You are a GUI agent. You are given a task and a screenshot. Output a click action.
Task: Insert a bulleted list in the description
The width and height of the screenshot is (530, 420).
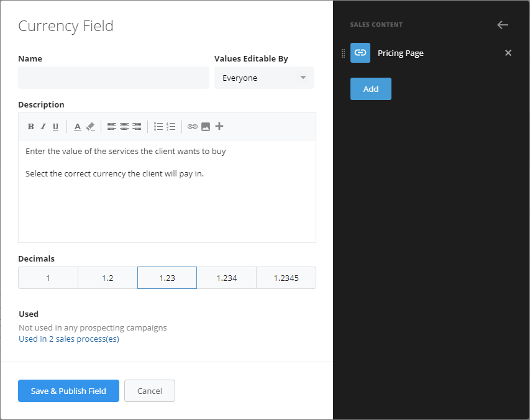[158, 126]
